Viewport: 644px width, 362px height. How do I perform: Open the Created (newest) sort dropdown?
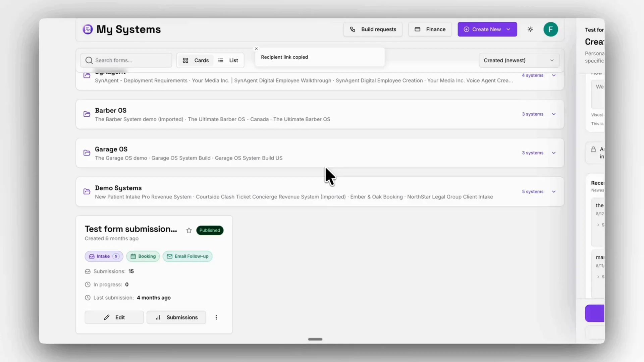click(519, 60)
